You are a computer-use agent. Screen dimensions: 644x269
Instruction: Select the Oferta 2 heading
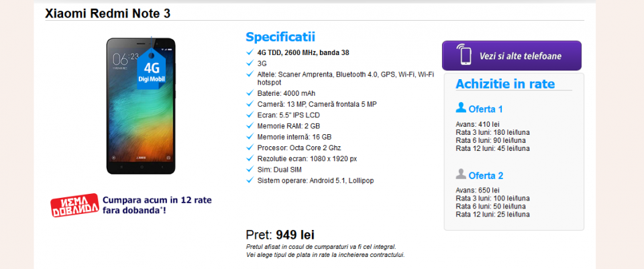pos(486,176)
